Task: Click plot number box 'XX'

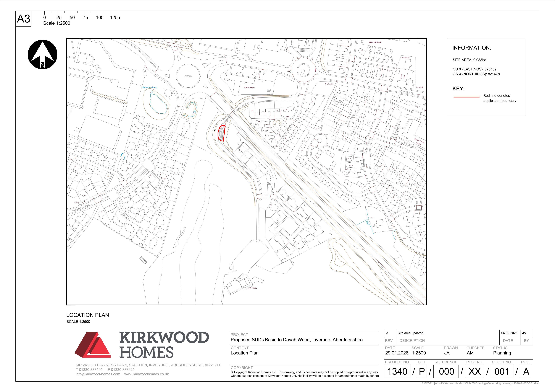Action: [475, 371]
